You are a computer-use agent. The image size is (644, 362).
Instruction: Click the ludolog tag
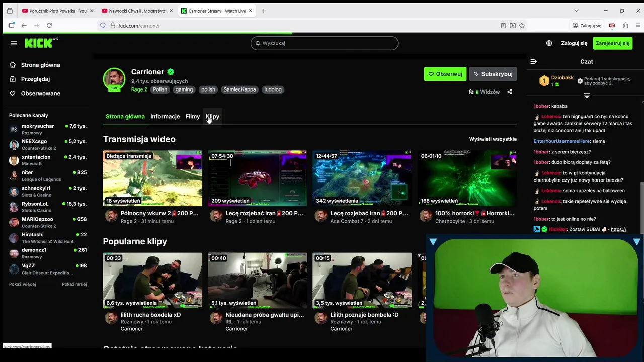point(273,89)
